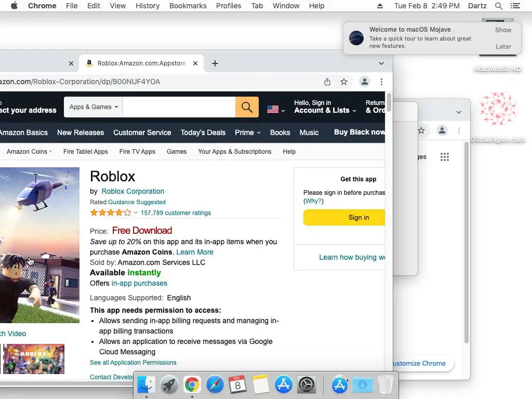
Task: Open Downloads folder in the Dock
Action: pos(362,384)
